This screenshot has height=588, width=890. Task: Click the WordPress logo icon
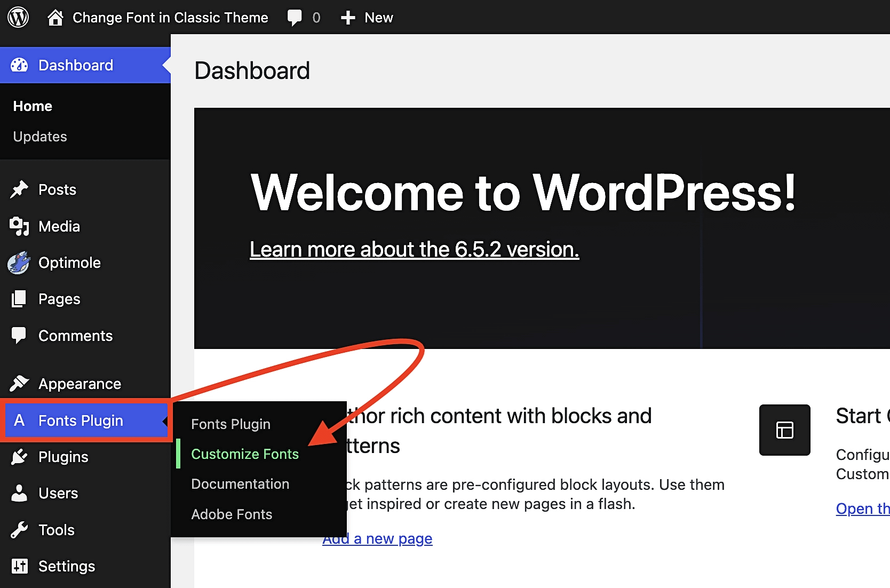[x=18, y=18]
